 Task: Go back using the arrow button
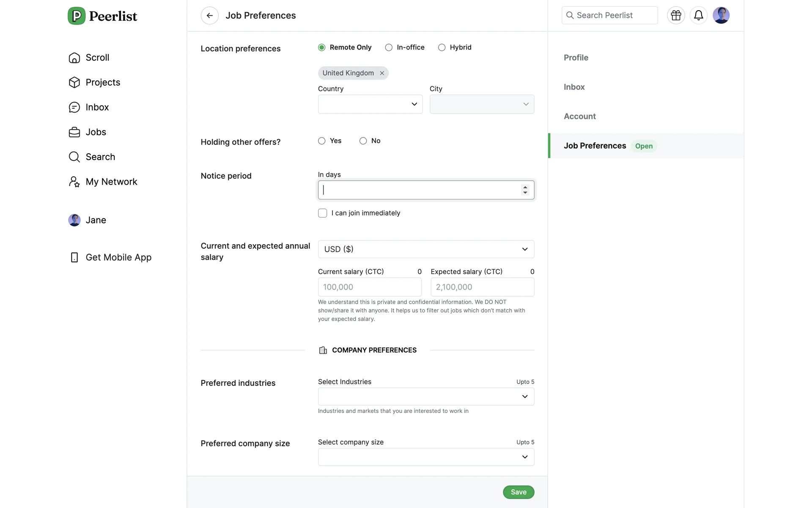209,16
